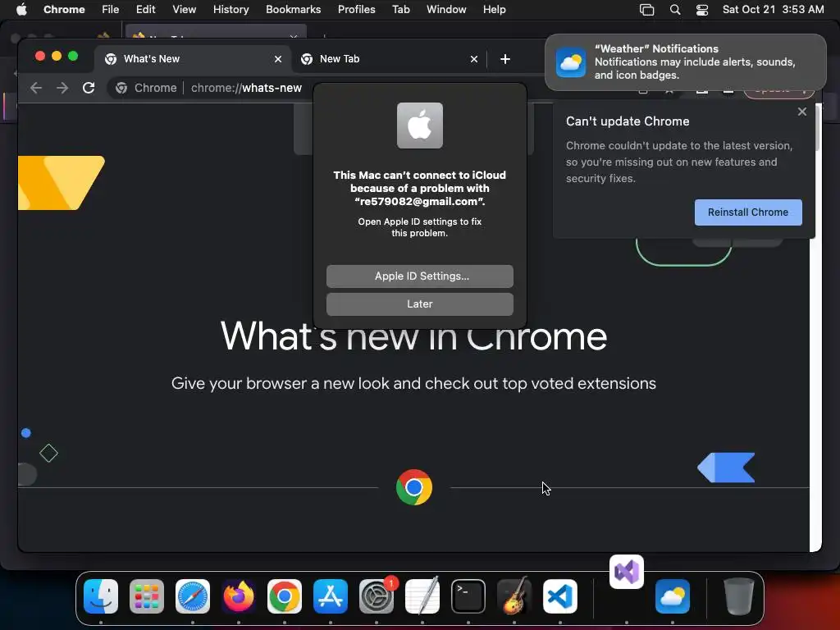Launch Safari from the dock
Viewport: 840px width, 630px height.
pyautogui.click(x=193, y=596)
